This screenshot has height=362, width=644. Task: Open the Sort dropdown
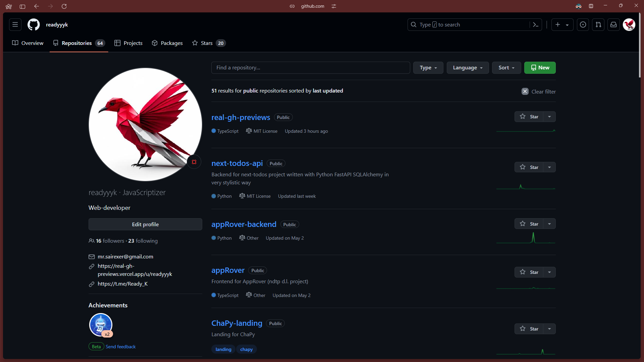click(506, 68)
